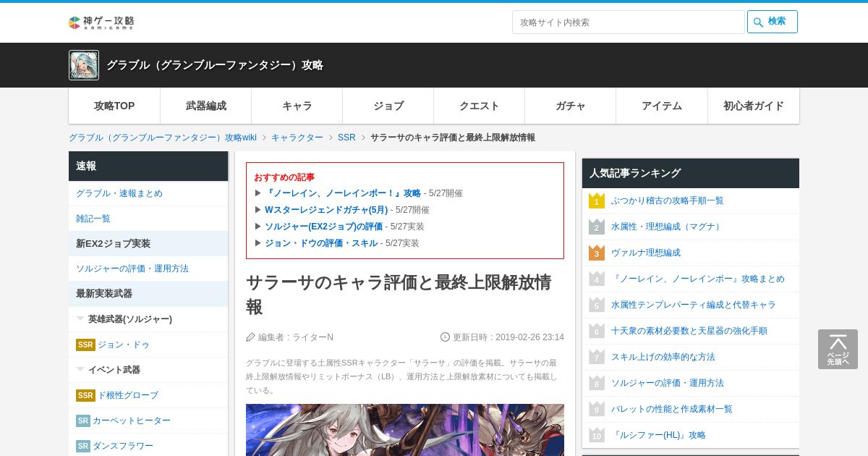Open ranking 7 スキル上げの効率的な方法

pyautogui.click(x=663, y=357)
